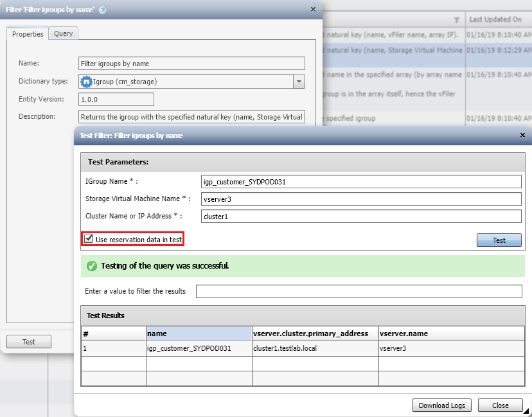The height and width of the screenshot is (417, 532).
Task: Click the Igroup dictionary type icon
Action: [x=86, y=82]
